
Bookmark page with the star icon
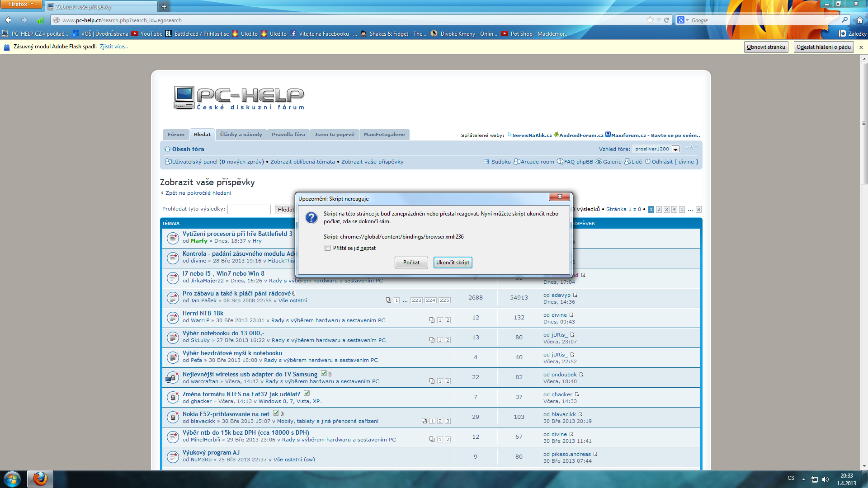pyautogui.click(x=650, y=20)
